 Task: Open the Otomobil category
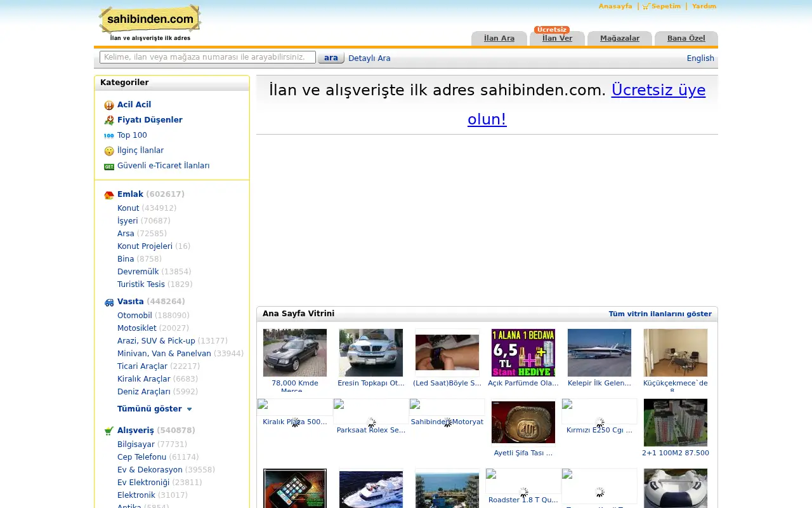click(134, 316)
